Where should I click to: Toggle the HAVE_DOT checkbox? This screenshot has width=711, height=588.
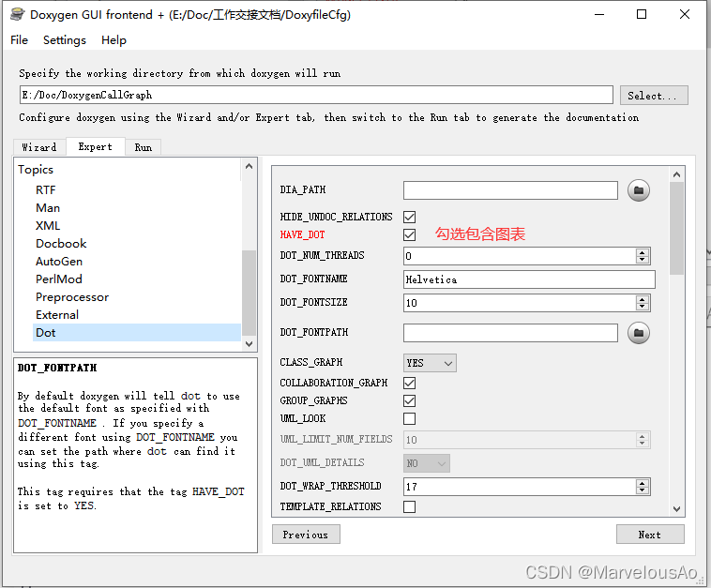[x=410, y=234]
